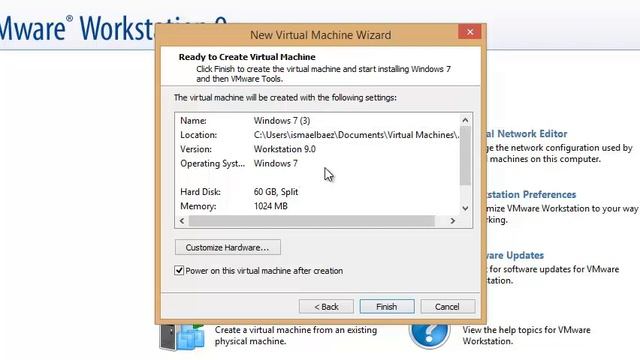640x360 pixels.
Task: Uncheck Power on this virtual machine after creation
Action: click(x=179, y=271)
